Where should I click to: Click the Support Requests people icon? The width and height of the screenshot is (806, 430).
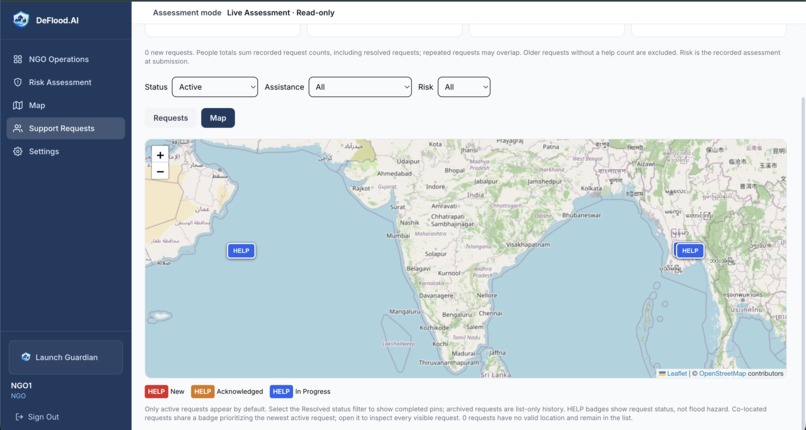click(17, 128)
